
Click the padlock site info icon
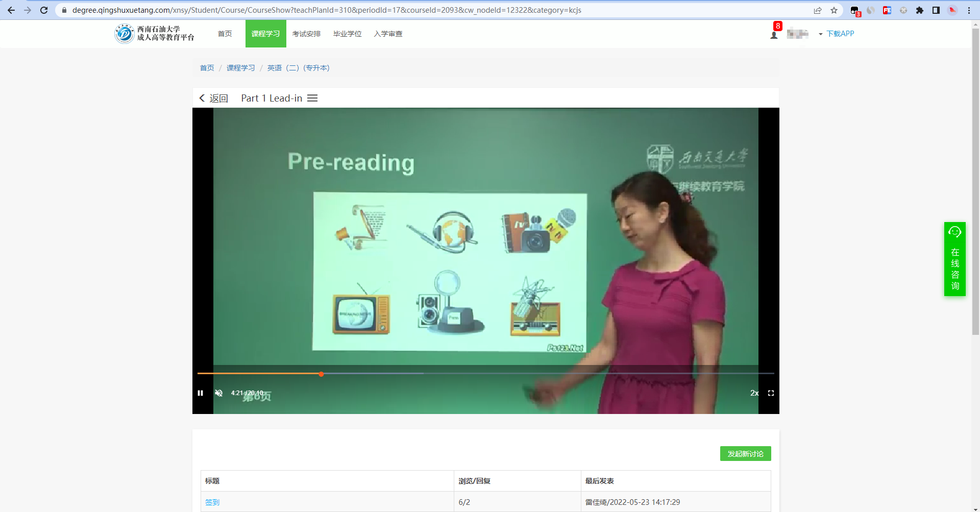[64, 10]
